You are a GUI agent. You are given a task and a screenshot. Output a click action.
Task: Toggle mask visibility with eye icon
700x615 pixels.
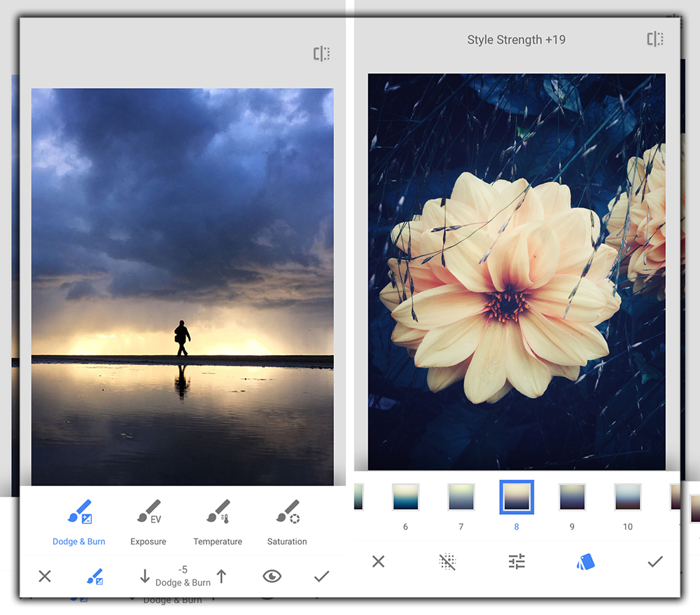(272, 576)
